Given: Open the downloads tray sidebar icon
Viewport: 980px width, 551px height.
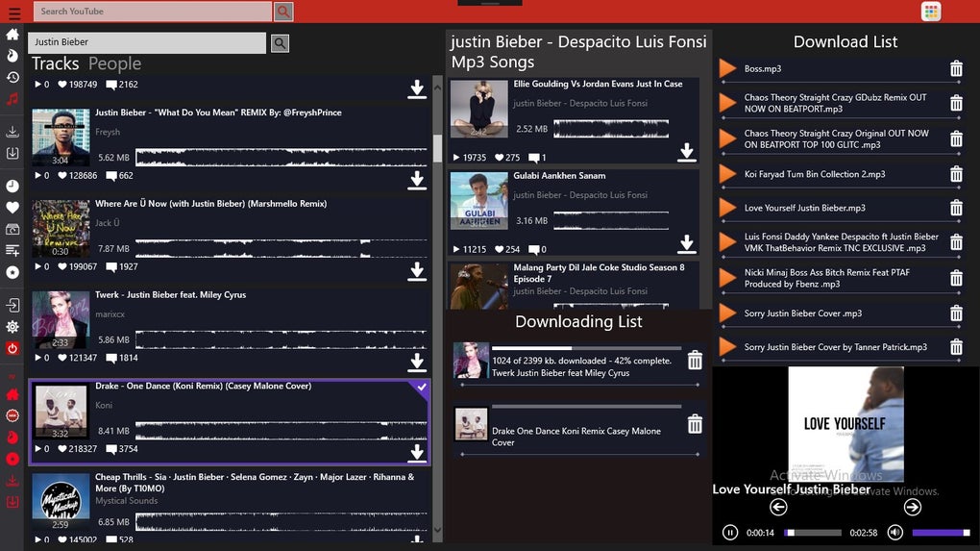Looking at the screenshot, I should click(12, 132).
